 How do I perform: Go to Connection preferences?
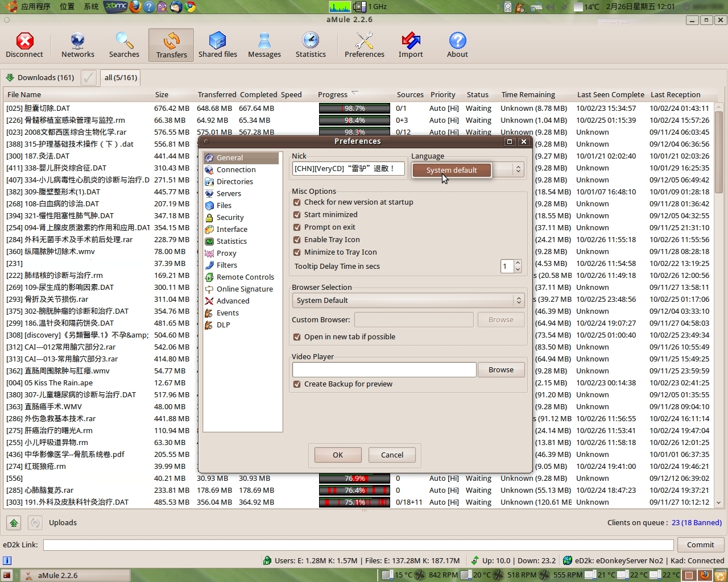242,169
